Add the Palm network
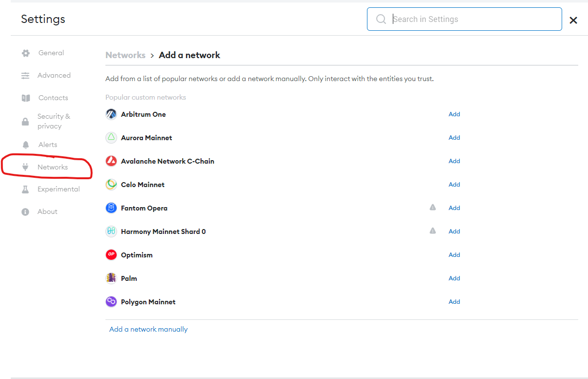This screenshot has width=588, height=379. (454, 278)
